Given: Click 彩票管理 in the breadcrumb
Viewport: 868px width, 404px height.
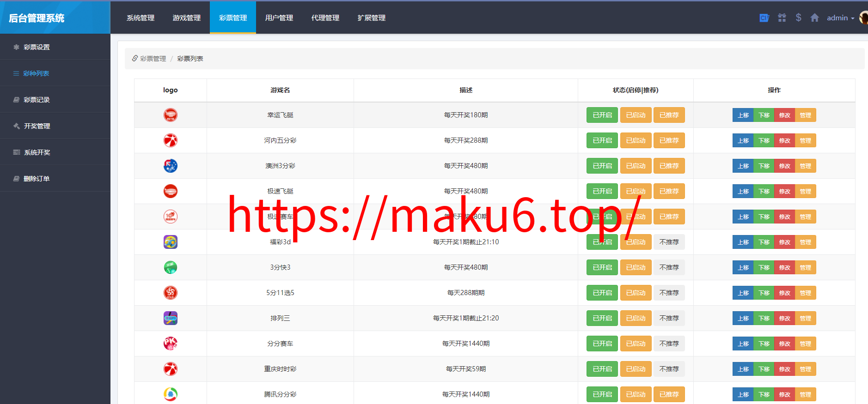Looking at the screenshot, I should pyautogui.click(x=153, y=59).
